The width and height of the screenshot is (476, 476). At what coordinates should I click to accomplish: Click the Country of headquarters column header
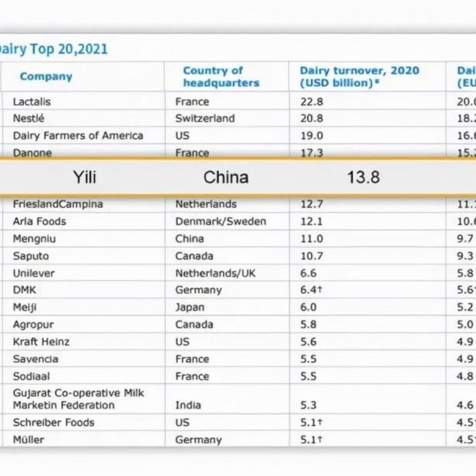click(x=221, y=77)
